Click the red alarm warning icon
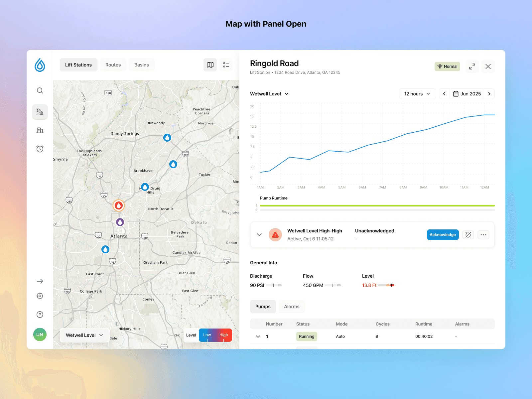This screenshot has height=399, width=532. (x=275, y=235)
